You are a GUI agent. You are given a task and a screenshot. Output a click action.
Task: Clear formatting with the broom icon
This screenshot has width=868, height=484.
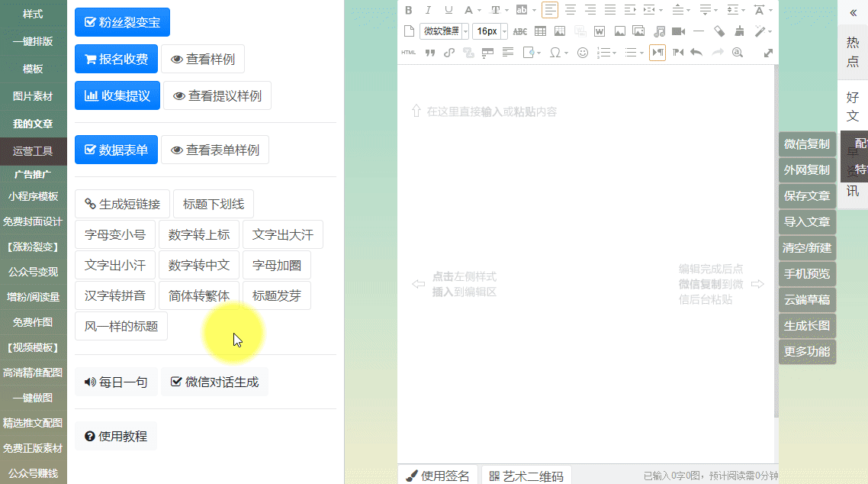click(739, 31)
